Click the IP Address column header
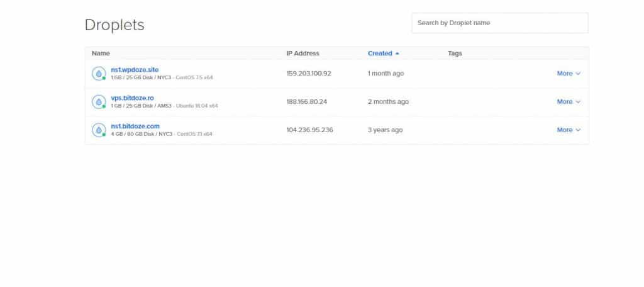This screenshot has width=644, height=287. (x=303, y=53)
